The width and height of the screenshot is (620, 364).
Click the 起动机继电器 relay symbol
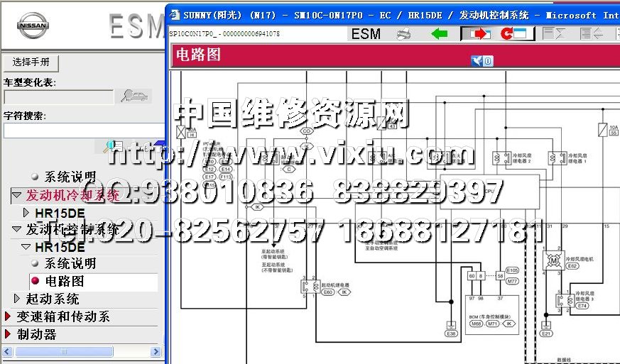(311, 286)
